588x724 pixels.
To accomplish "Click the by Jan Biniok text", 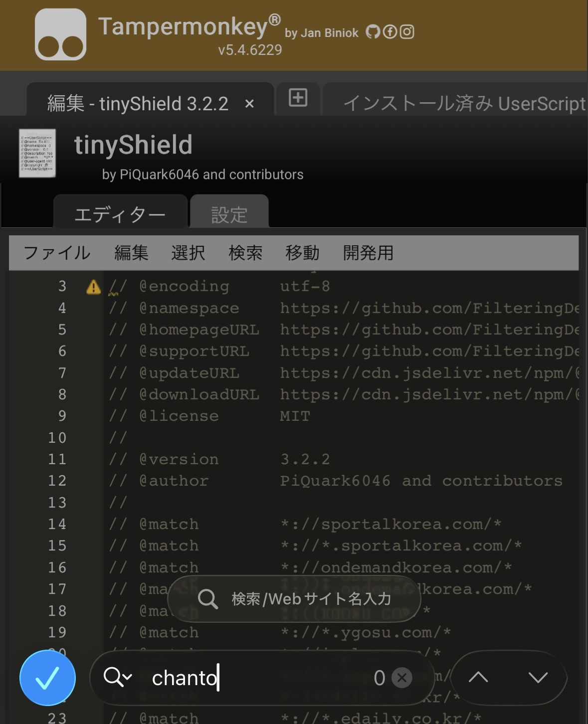I will (322, 33).
